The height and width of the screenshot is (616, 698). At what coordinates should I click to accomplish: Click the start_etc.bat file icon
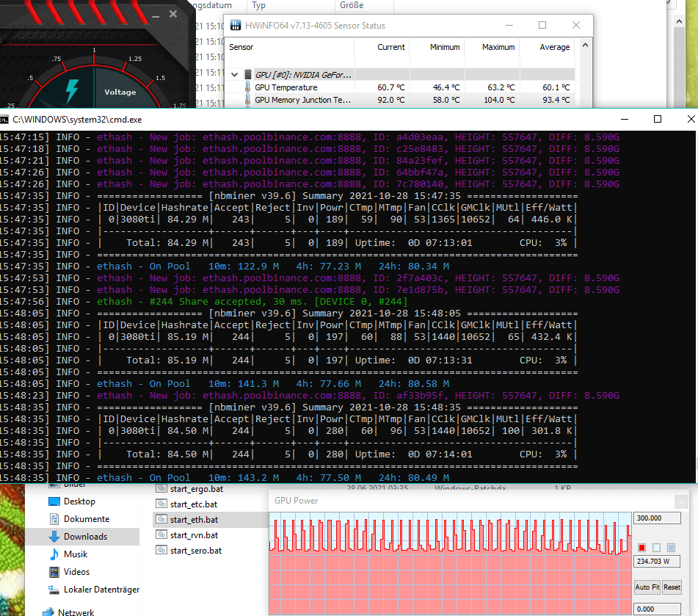(161, 504)
